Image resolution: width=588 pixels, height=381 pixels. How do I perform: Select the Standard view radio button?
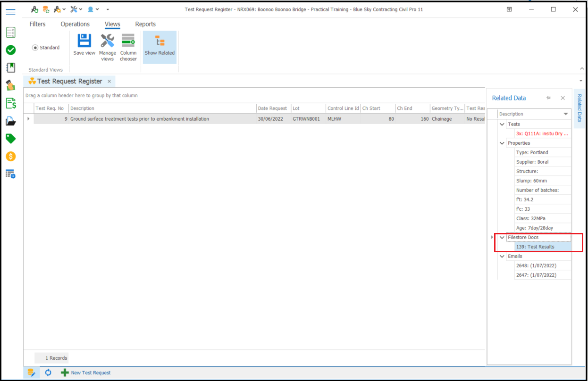(35, 48)
